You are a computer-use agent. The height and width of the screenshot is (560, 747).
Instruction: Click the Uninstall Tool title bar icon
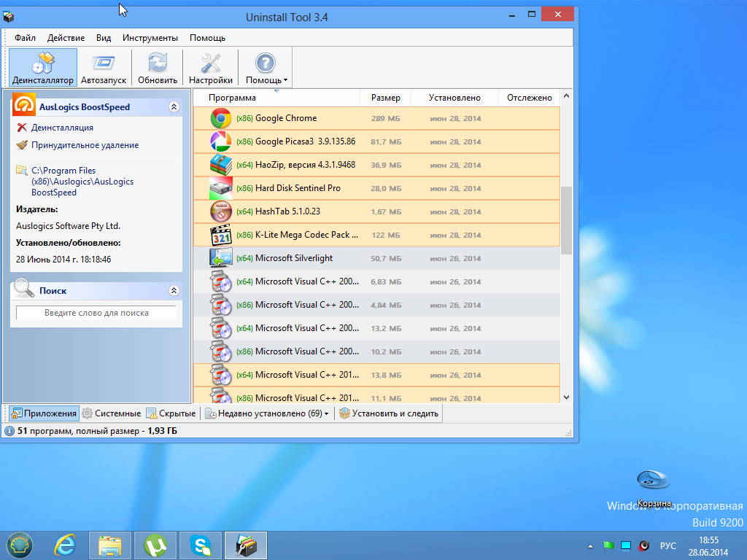pyautogui.click(x=9, y=17)
